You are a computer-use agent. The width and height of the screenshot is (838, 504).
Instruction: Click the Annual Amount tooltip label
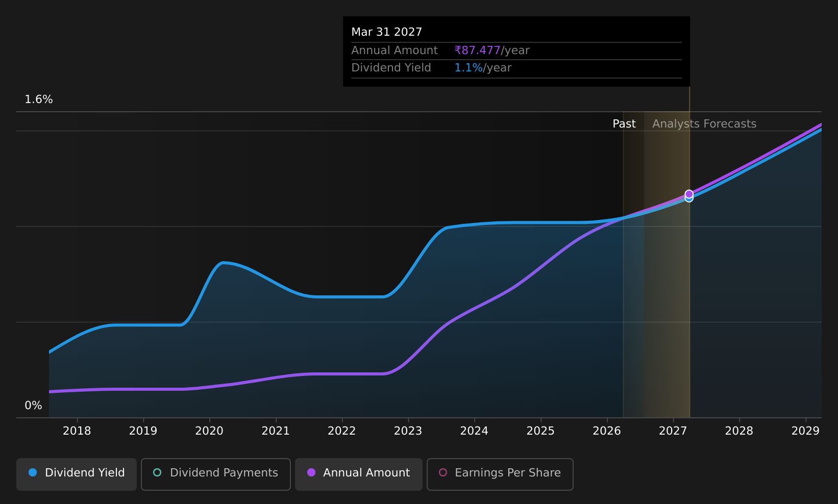pyautogui.click(x=395, y=51)
